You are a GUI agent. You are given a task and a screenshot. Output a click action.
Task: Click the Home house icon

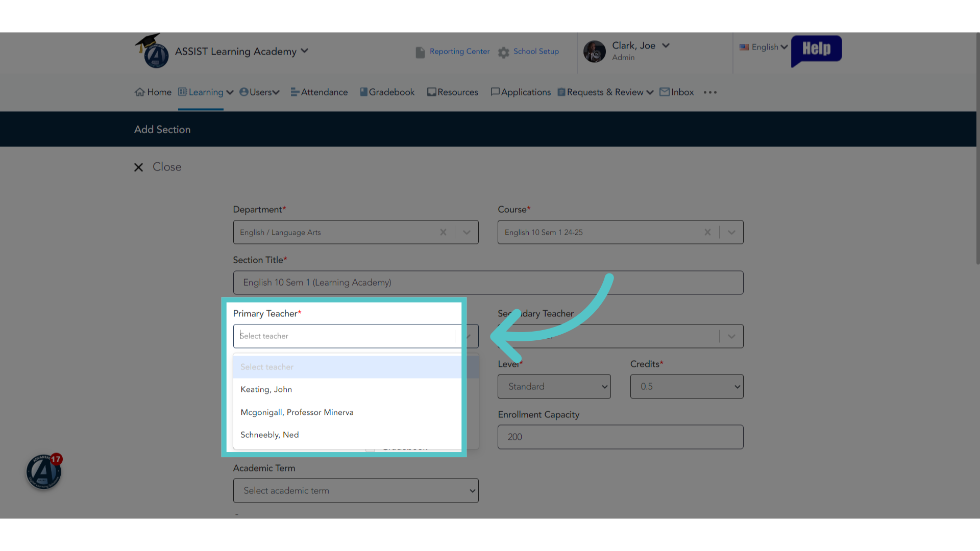[x=139, y=92]
